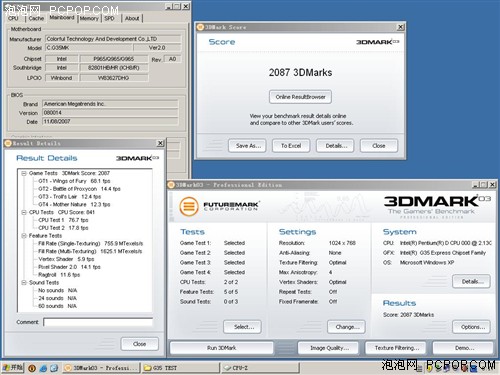The width and height of the screenshot is (500, 375).
Task: Click the BIOS Brand field in CPU-Z
Action: pos(110,104)
